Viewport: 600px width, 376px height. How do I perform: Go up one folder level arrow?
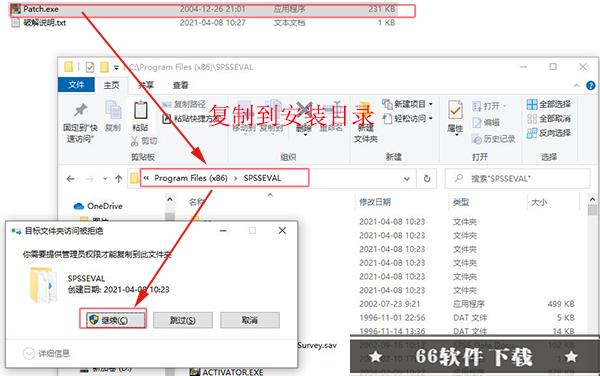click(119, 179)
